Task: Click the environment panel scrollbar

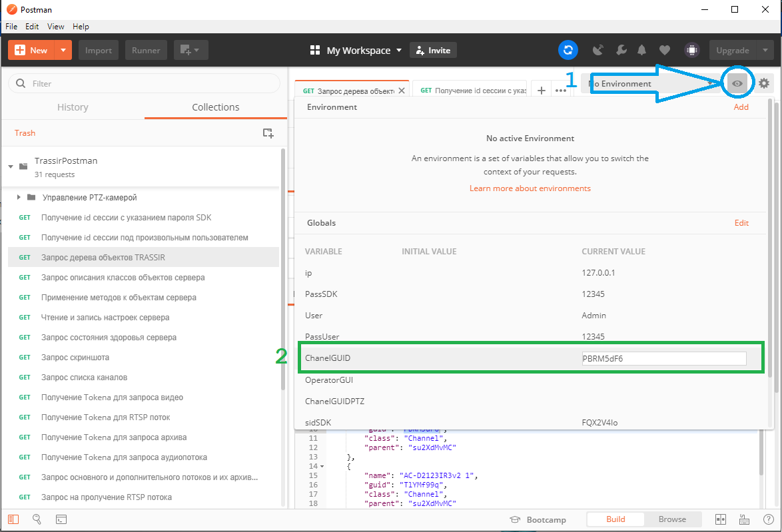Action: point(770,238)
